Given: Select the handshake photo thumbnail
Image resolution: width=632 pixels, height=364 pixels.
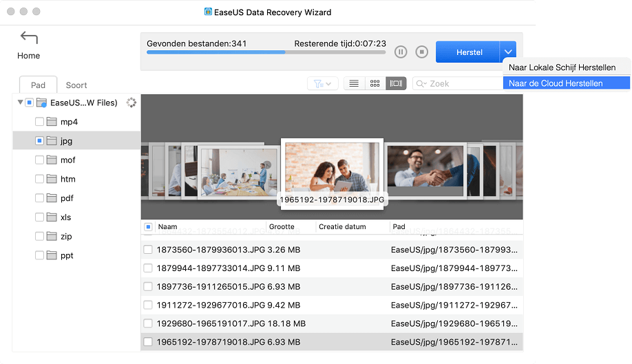Looking at the screenshot, I should [x=425, y=171].
